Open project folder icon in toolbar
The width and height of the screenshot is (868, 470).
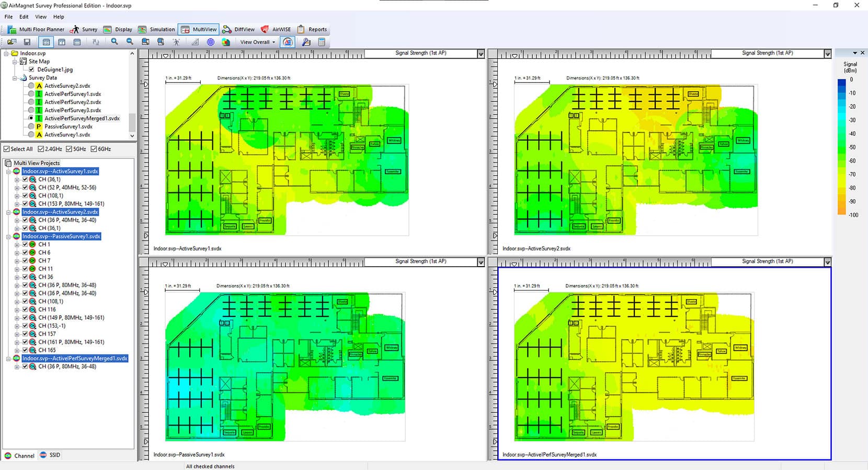coord(12,42)
